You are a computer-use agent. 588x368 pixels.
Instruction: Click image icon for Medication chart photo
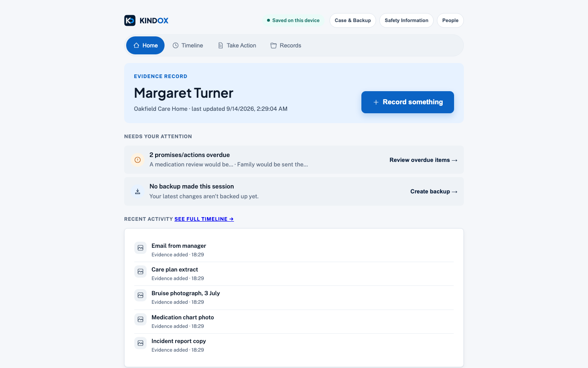click(x=140, y=319)
